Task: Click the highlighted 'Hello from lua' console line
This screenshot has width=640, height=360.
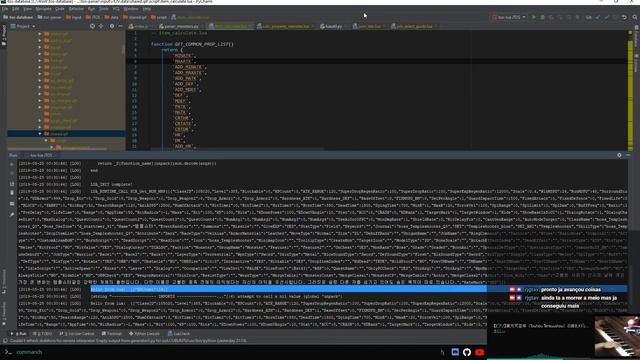Action: 289,289
